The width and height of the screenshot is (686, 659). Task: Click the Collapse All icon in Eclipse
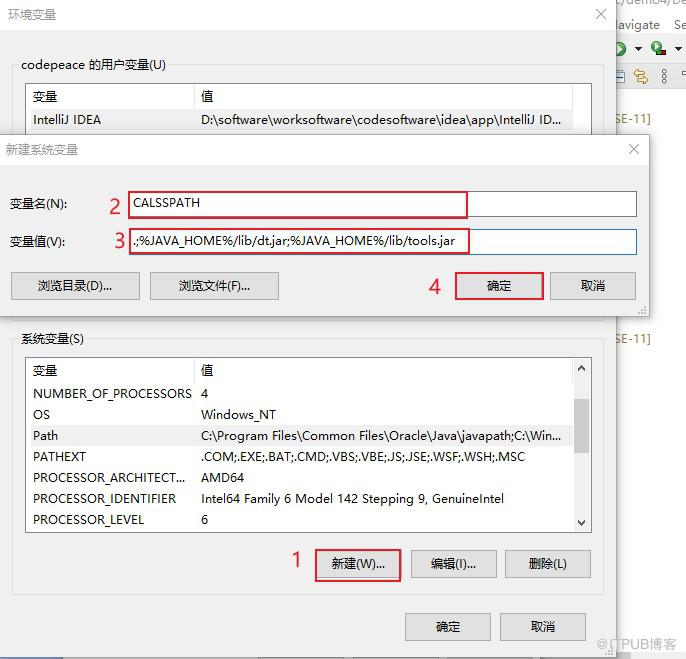(620, 77)
